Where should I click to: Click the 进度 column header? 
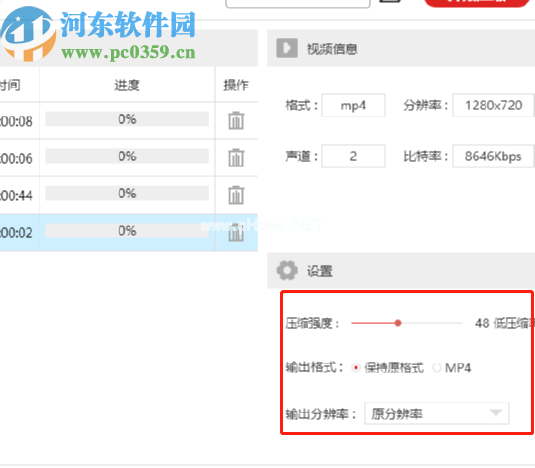coord(127,85)
